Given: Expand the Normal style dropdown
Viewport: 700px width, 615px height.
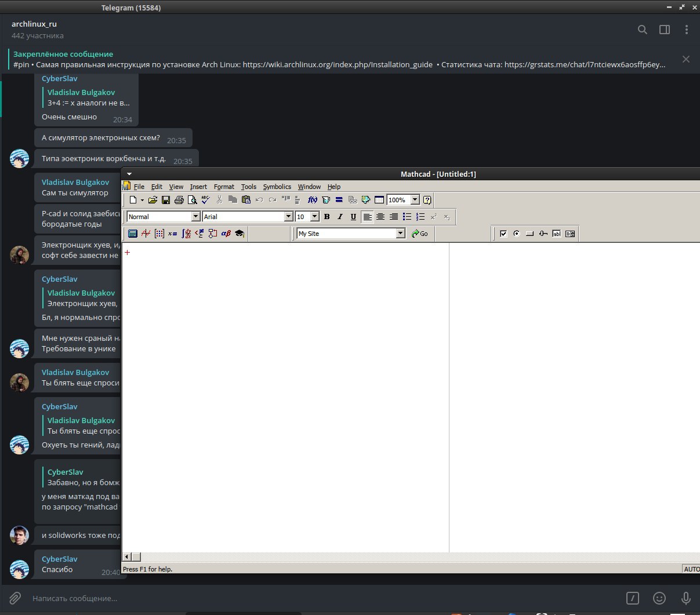Looking at the screenshot, I should click(195, 217).
